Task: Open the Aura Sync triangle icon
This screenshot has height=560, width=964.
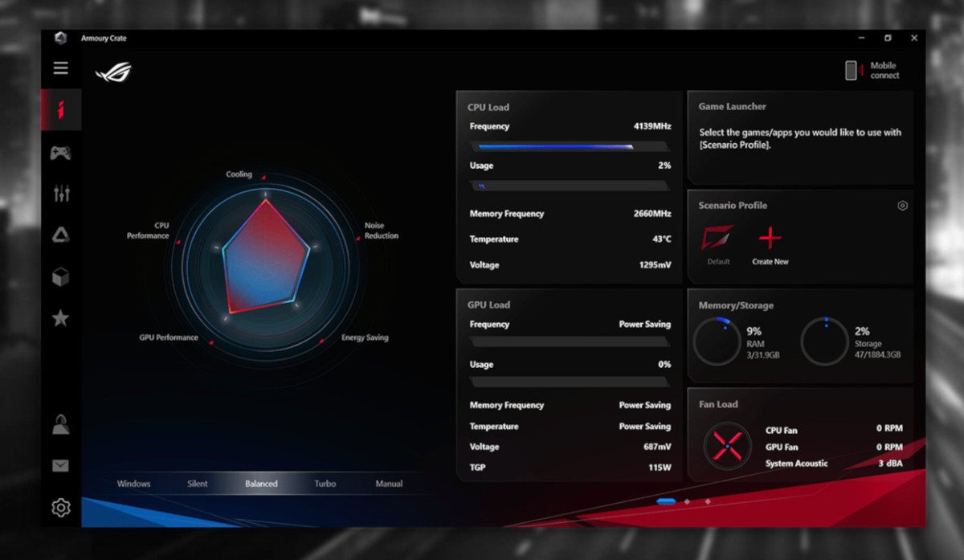Action: (x=61, y=235)
